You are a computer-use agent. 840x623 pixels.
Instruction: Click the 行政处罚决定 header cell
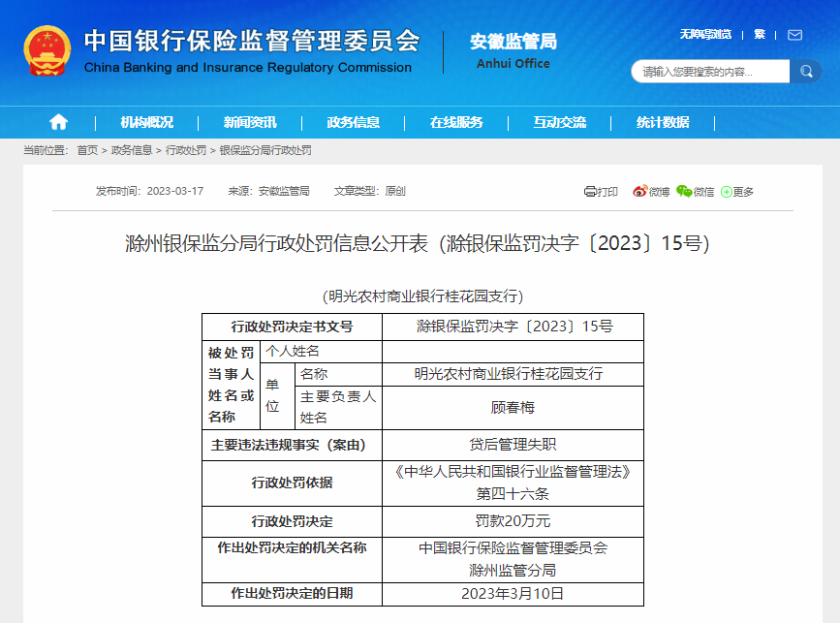(292, 521)
